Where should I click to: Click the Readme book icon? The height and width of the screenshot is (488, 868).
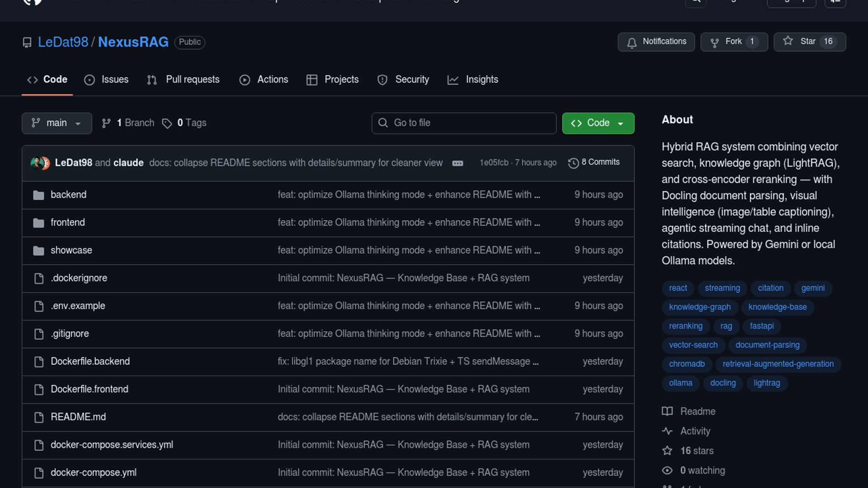coord(667,411)
